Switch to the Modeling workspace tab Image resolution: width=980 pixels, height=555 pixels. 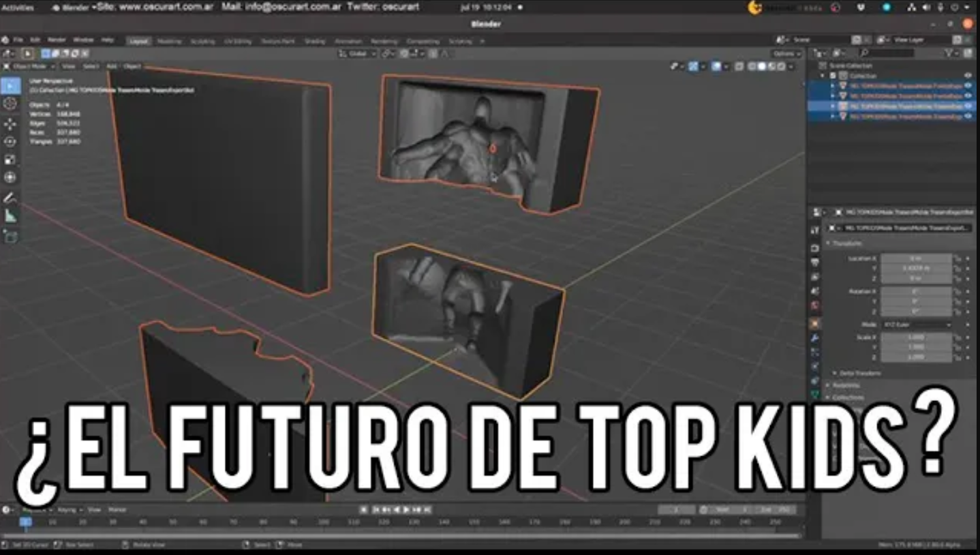[170, 41]
